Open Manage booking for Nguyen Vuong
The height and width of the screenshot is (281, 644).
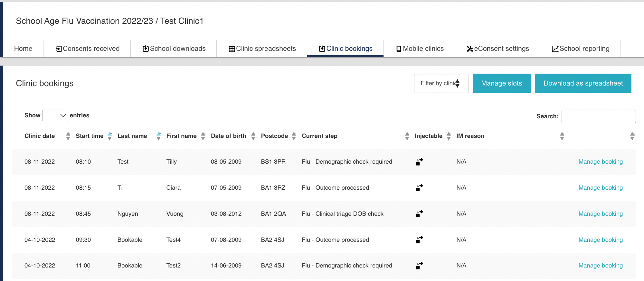tap(600, 214)
